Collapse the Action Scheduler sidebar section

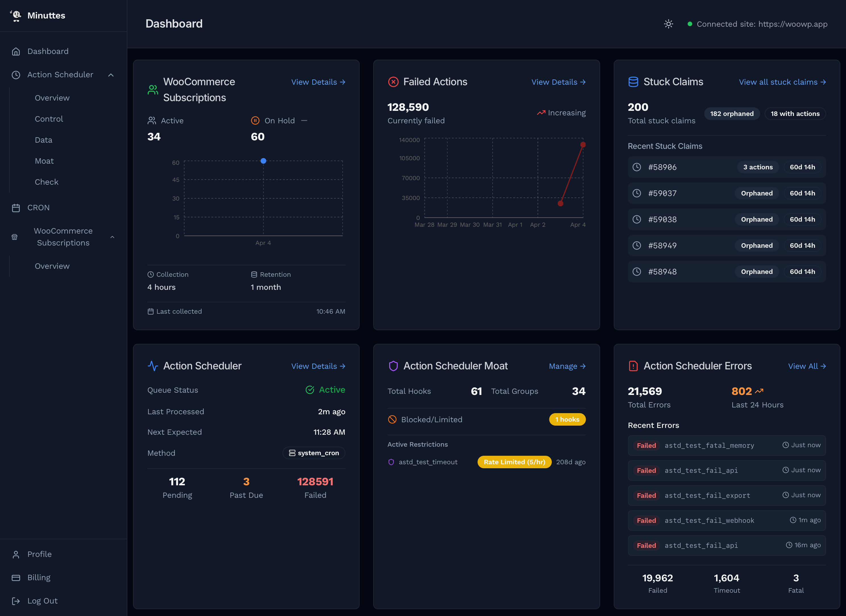pyautogui.click(x=111, y=74)
